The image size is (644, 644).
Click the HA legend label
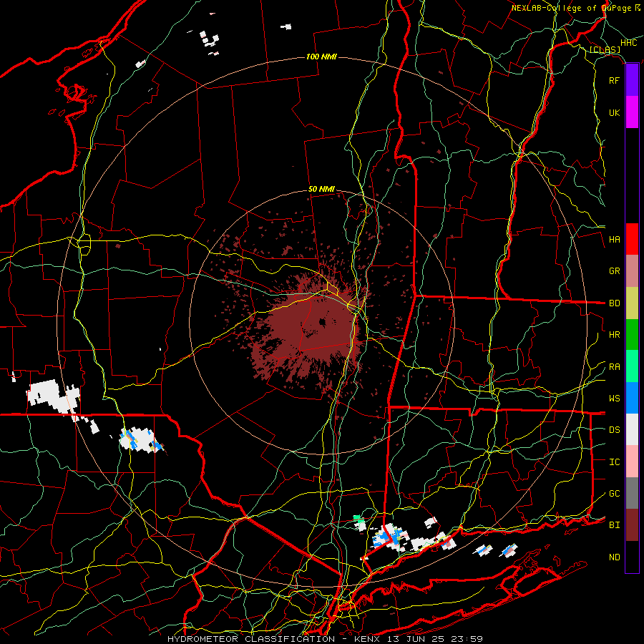tap(615, 240)
